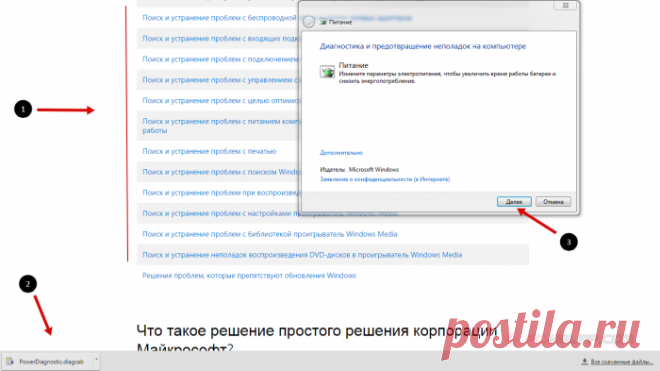660x371 pixels.
Task: Open the Дополнительно link in the dialog
Action: pyautogui.click(x=341, y=152)
